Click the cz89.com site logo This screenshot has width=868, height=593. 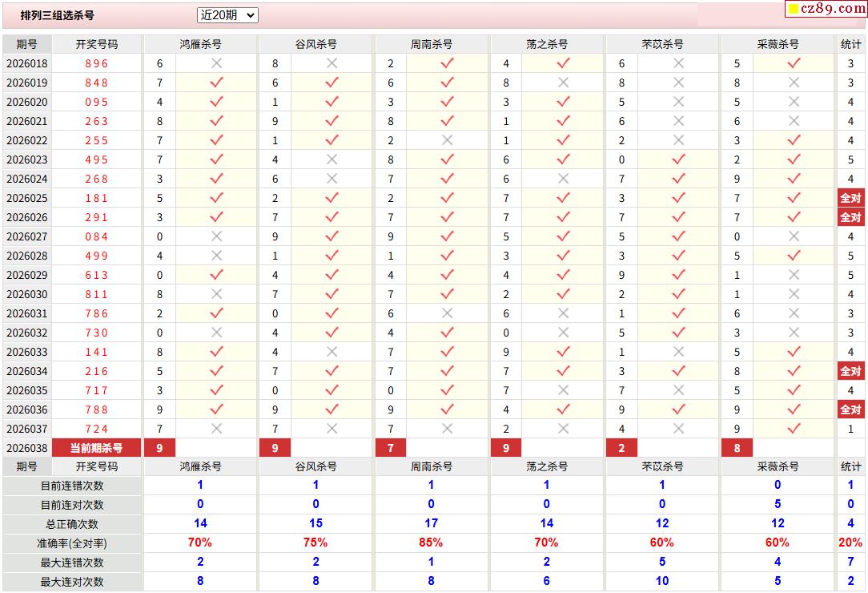826,9
